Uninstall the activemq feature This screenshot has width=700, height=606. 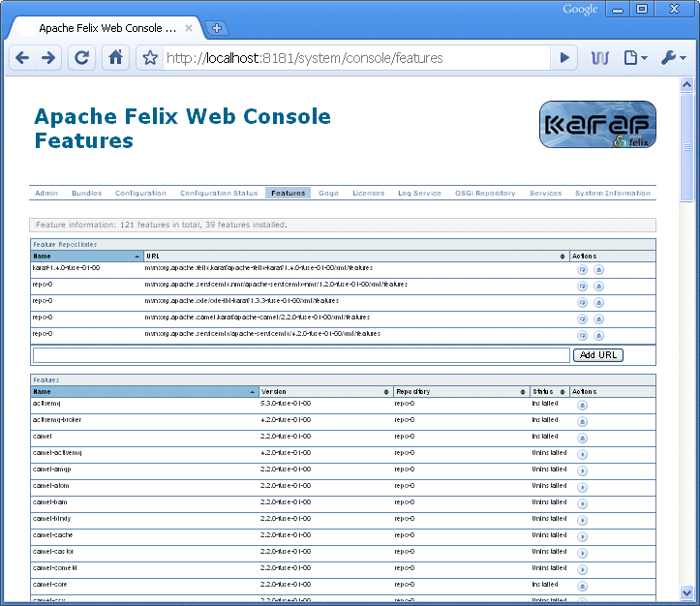[x=582, y=406]
